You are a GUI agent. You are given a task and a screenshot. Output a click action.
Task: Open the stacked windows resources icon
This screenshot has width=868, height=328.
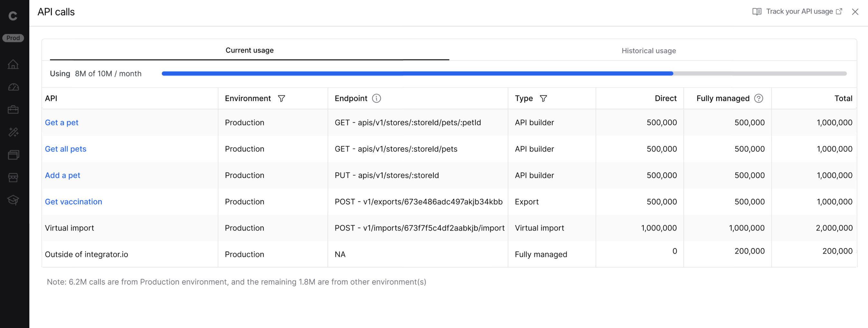tap(13, 155)
